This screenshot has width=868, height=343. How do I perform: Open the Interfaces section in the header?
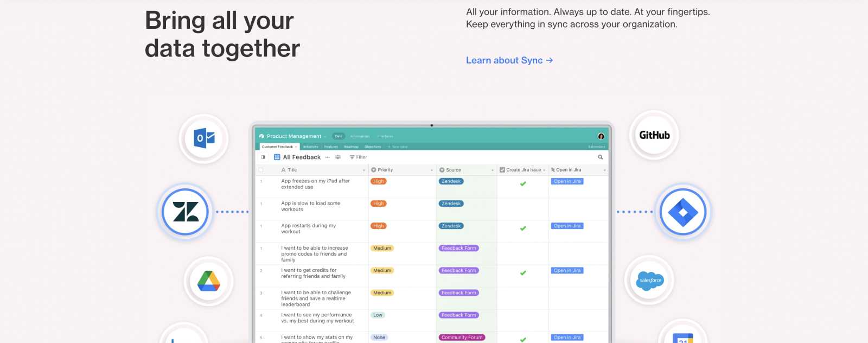pyautogui.click(x=385, y=136)
